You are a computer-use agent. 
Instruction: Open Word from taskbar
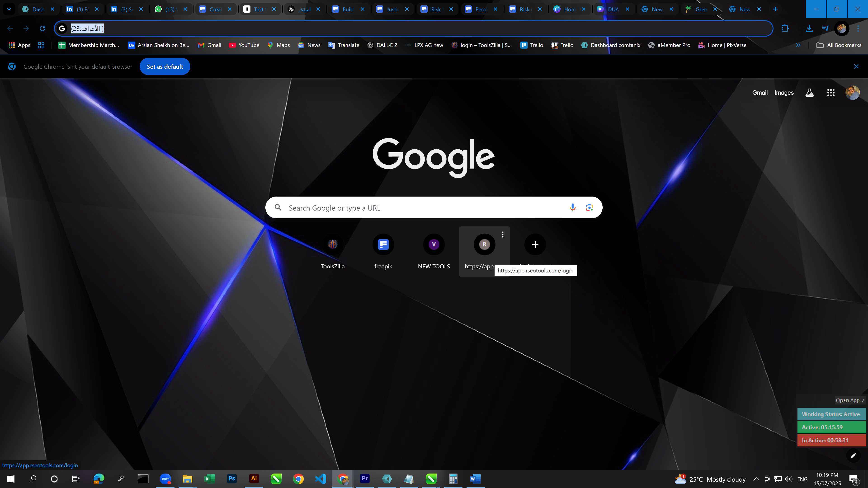click(x=475, y=479)
